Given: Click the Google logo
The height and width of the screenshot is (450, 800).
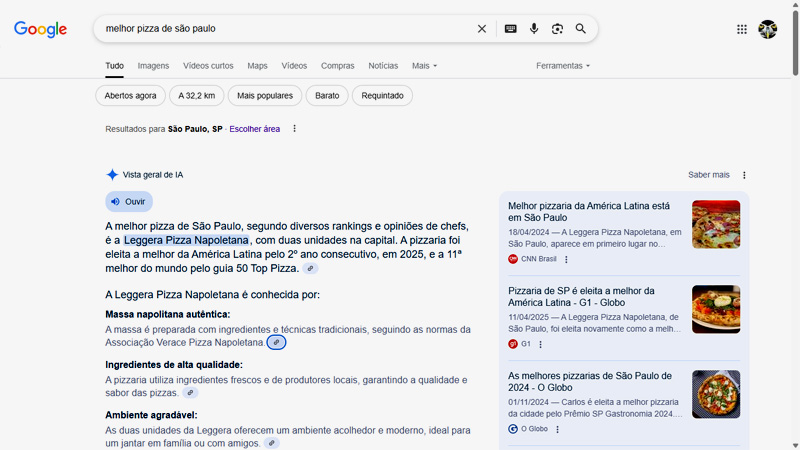Looking at the screenshot, I should coord(40,29).
